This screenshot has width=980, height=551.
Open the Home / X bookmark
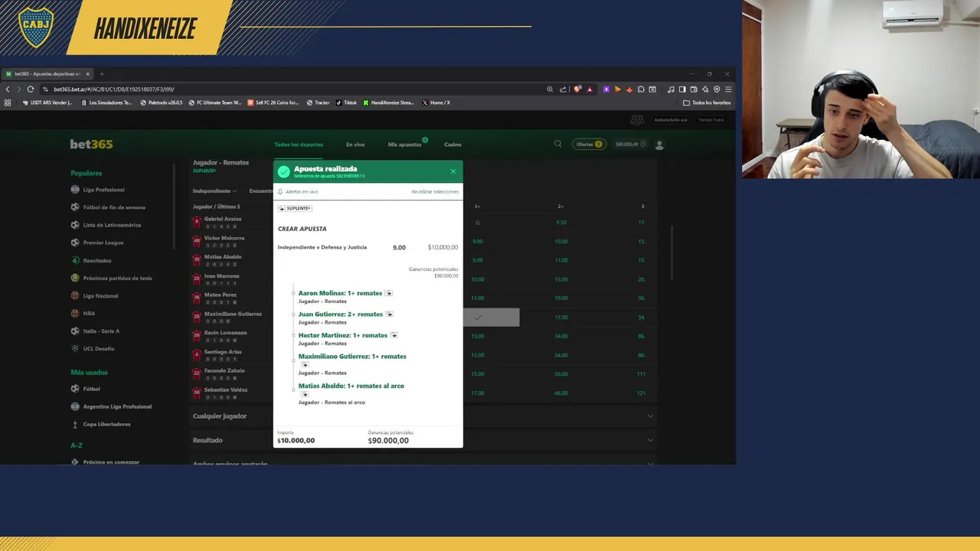436,103
